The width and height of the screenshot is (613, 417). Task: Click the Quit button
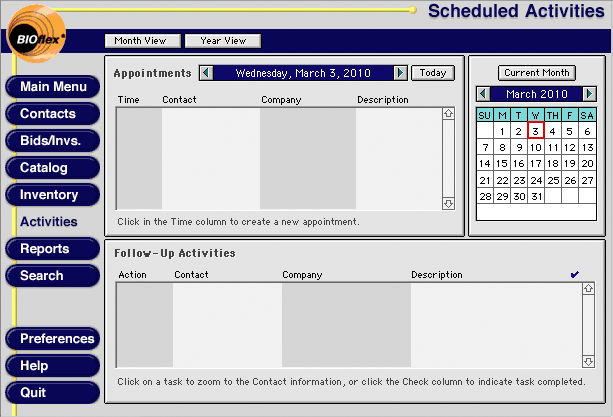coord(53,392)
